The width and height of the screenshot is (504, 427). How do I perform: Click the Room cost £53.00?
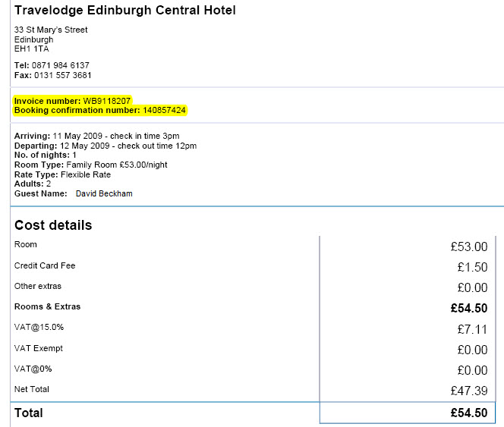click(x=469, y=246)
